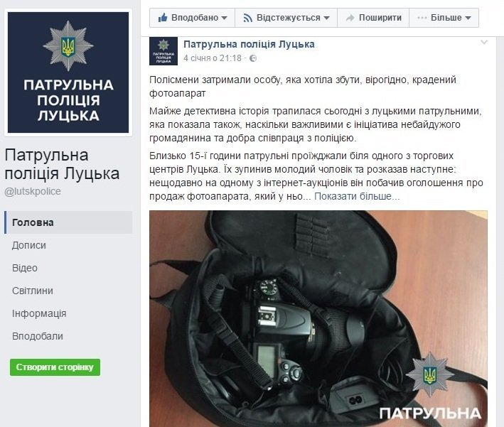Open the small police avatar in the post header

click(163, 51)
